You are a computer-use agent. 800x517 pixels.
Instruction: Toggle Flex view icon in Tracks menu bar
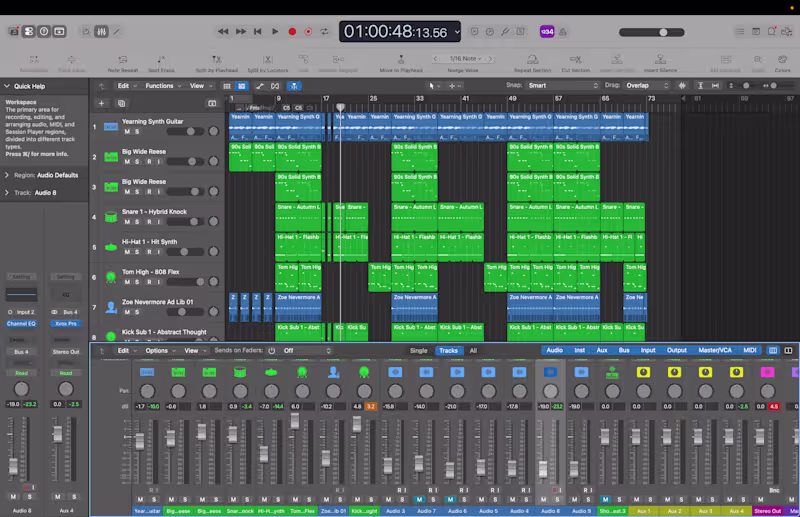(275, 86)
